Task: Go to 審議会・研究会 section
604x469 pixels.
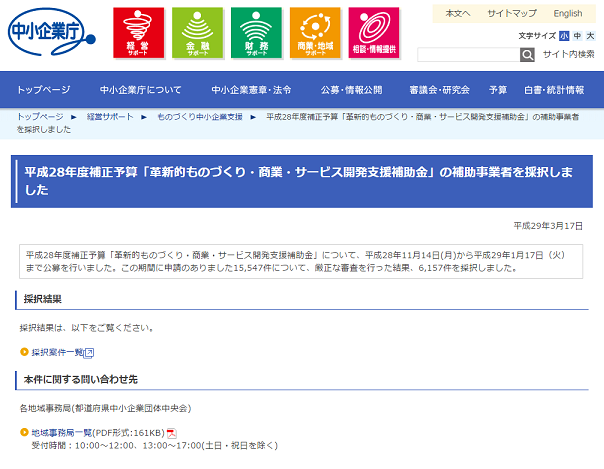Action: pyautogui.click(x=439, y=90)
